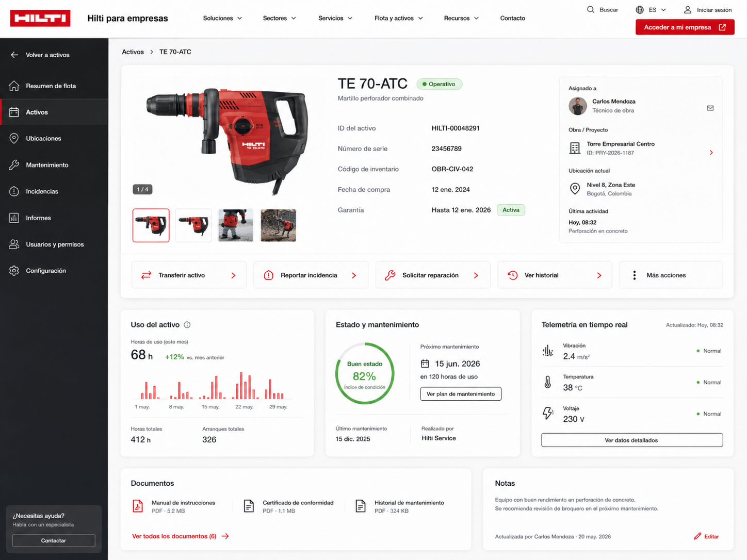This screenshot has height=560, width=747.
Task: Click the home icon for Resumen de flota
Action: pos(14,86)
